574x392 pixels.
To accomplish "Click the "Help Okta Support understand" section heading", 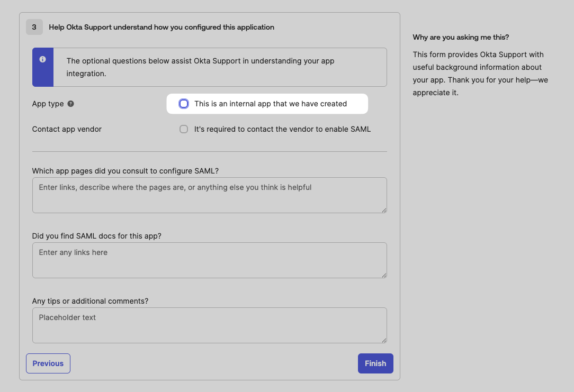I will click(162, 27).
